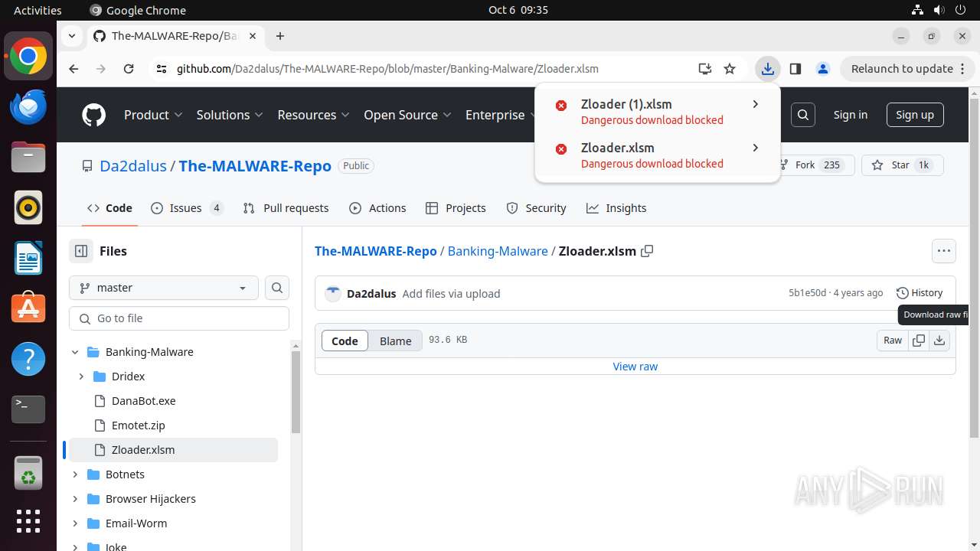980x551 pixels.
Task: View file History
Action: [x=920, y=293]
